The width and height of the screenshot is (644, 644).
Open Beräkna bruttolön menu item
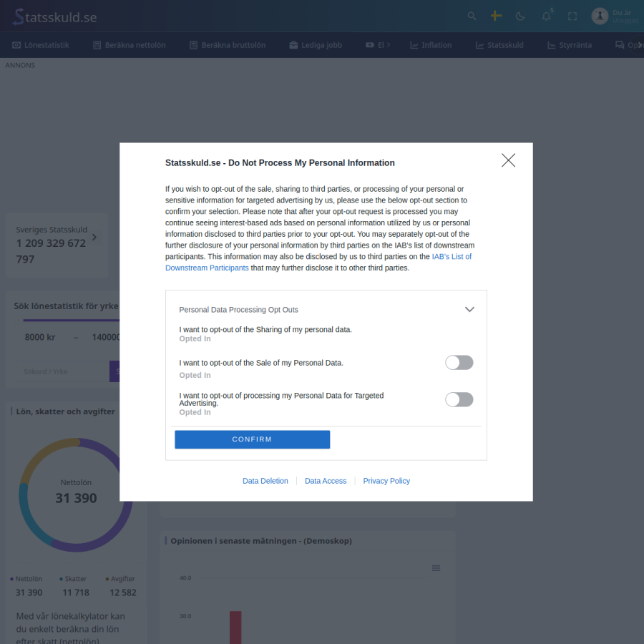click(228, 45)
